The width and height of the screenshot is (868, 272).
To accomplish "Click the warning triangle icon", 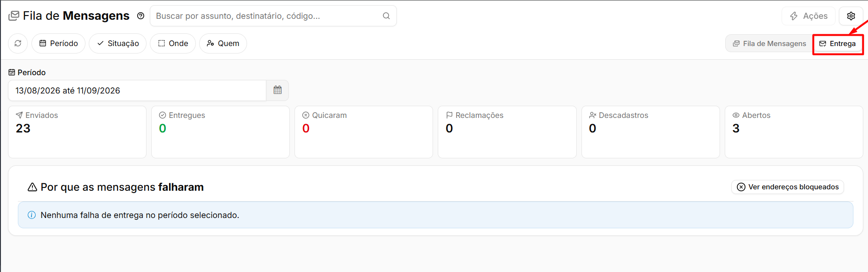I will tap(32, 187).
